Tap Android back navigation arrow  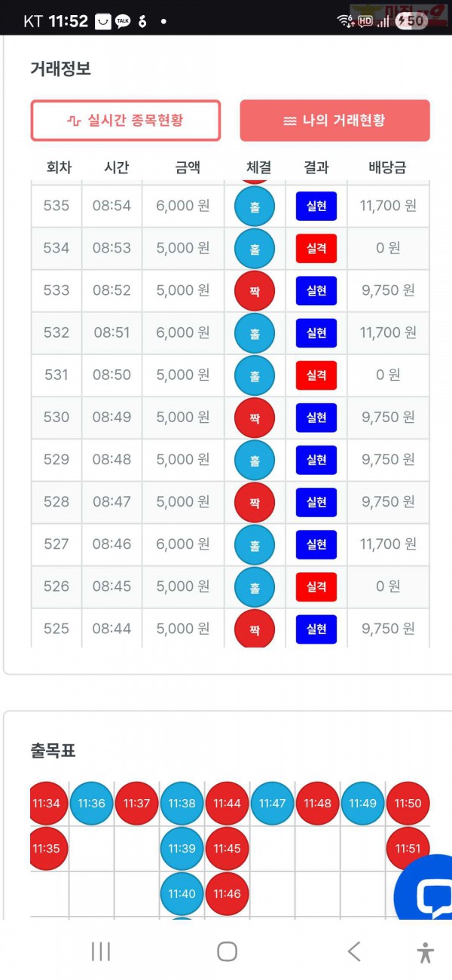pyautogui.click(x=354, y=951)
